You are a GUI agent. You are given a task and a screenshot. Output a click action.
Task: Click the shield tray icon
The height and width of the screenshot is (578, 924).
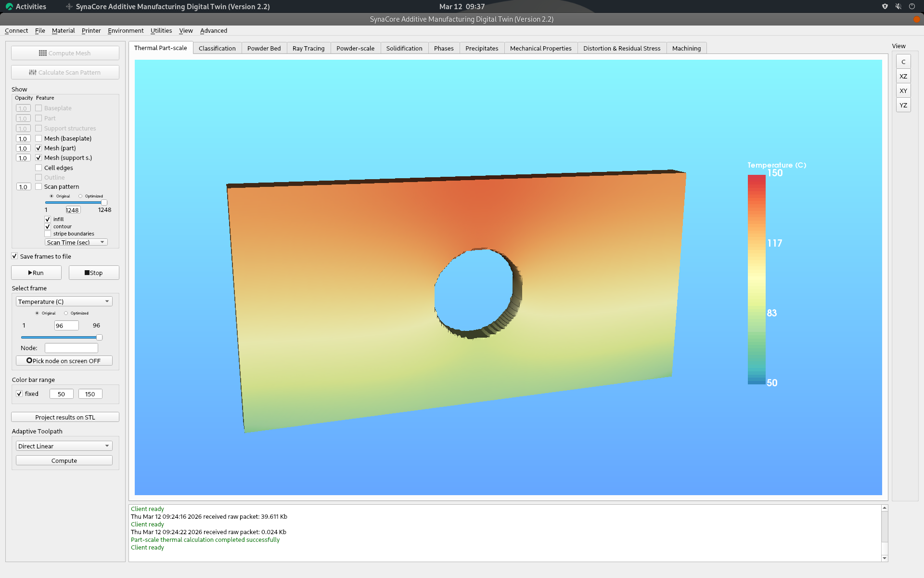pos(885,6)
